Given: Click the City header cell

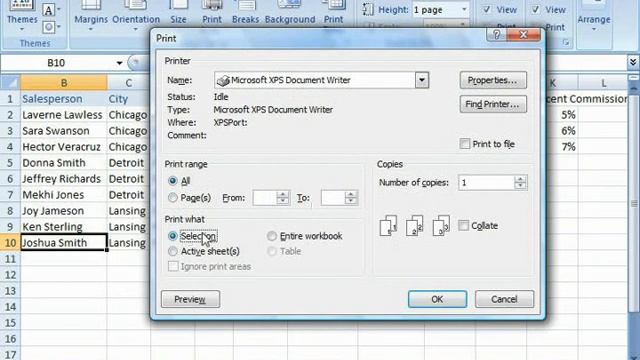Looking at the screenshot, I should click(x=129, y=99).
